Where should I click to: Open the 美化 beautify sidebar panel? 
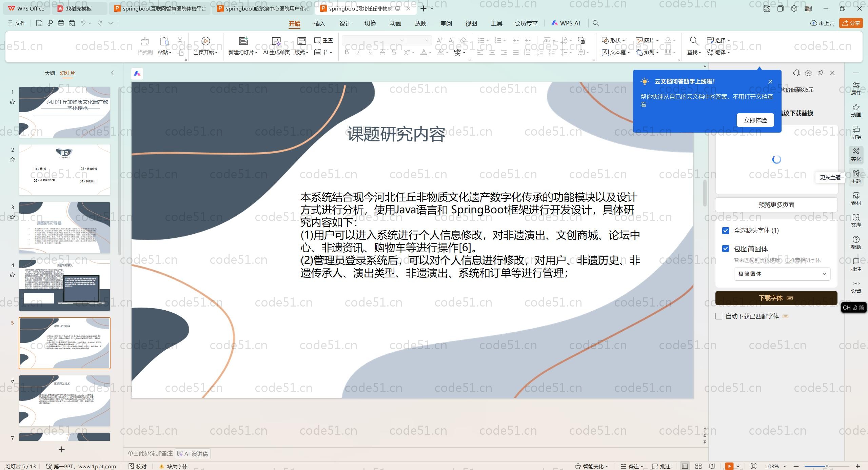click(x=856, y=154)
